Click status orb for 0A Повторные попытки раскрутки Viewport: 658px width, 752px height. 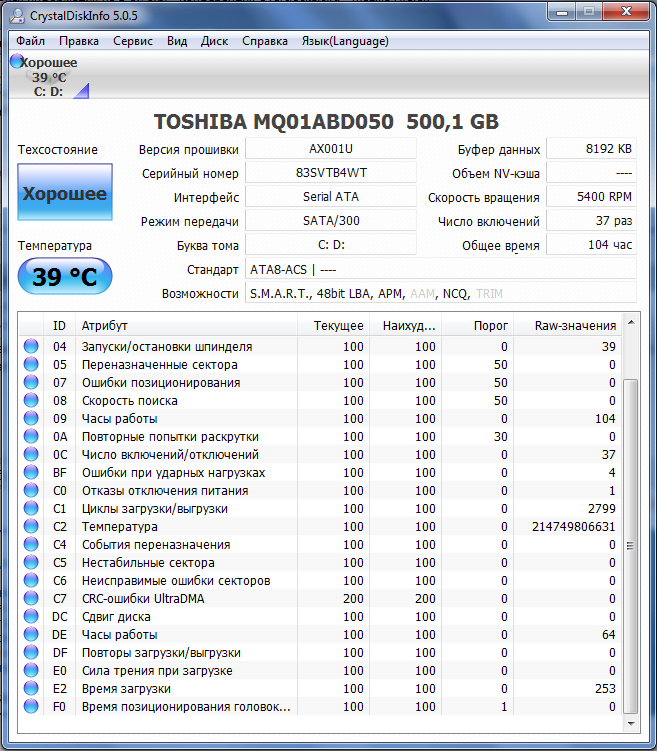point(31,436)
